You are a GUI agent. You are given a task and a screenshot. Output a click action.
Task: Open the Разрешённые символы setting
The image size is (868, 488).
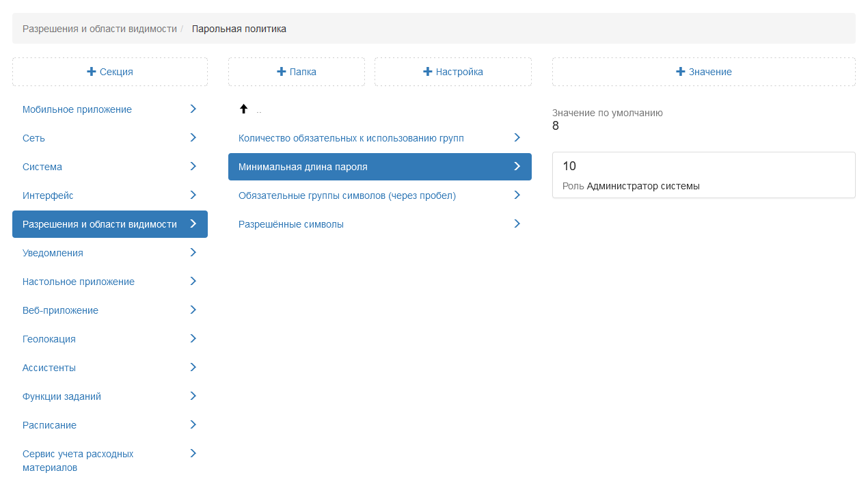point(291,224)
